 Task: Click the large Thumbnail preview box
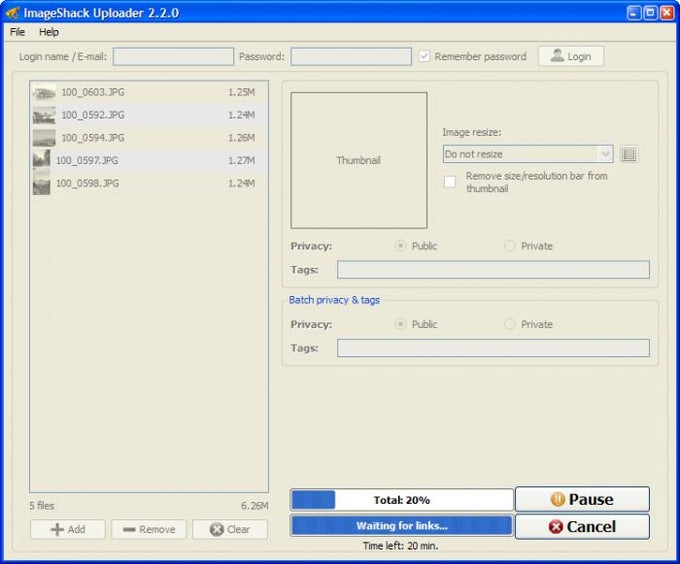pos(359,160)
